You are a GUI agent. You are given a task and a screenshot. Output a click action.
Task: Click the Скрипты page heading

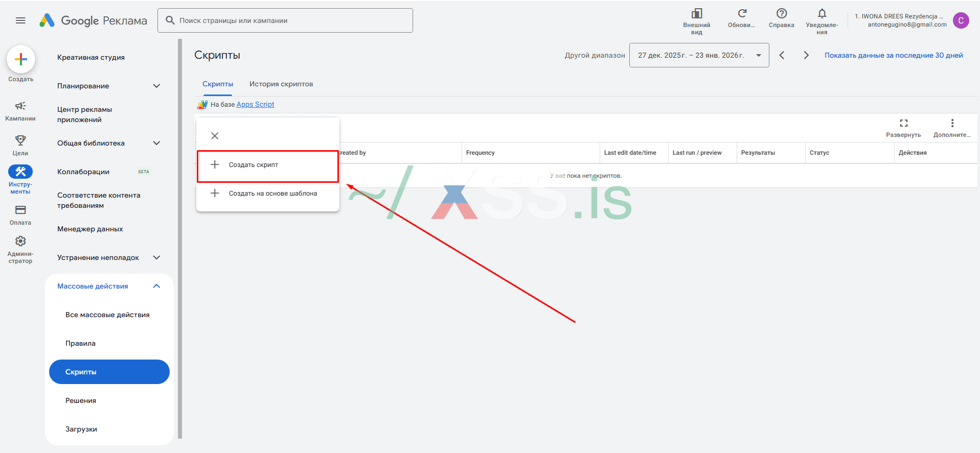[217, 55]
